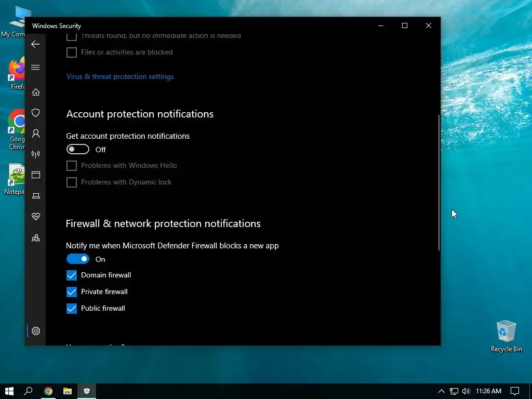Click Firewall & network protection notifications heading
Viewport: 532px width, 399px height.
click(x=163, y=223)
